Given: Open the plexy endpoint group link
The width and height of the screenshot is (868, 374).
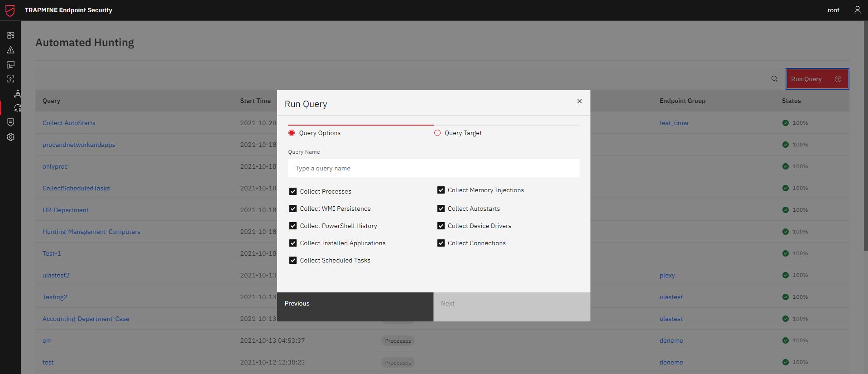Looking at the screenshot, I should tap(667, 275).
